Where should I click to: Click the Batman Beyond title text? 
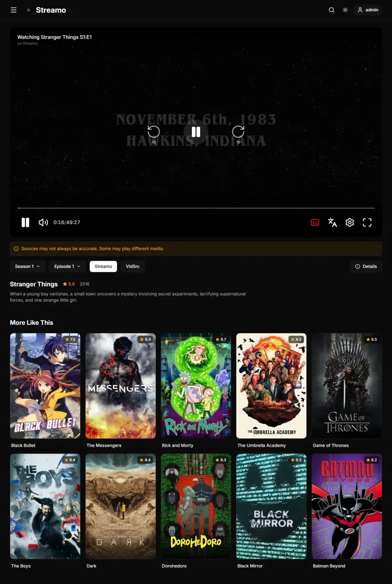pos(329,566)
